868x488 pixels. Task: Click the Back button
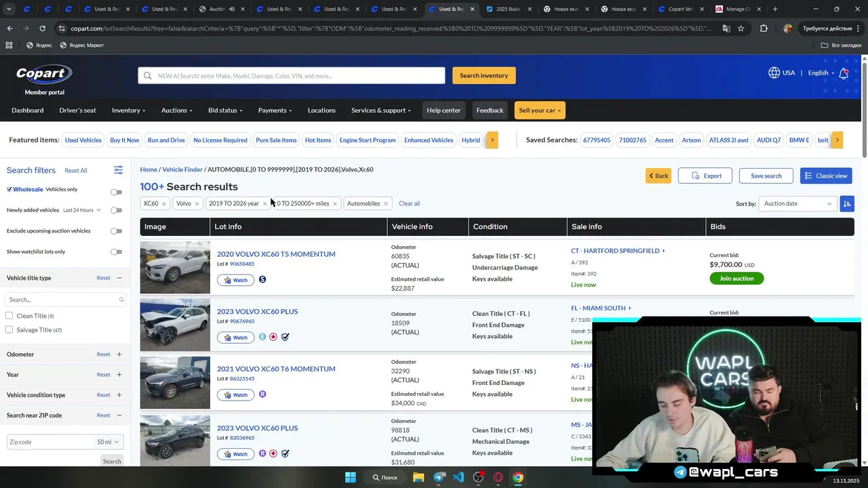coord(658,176)
